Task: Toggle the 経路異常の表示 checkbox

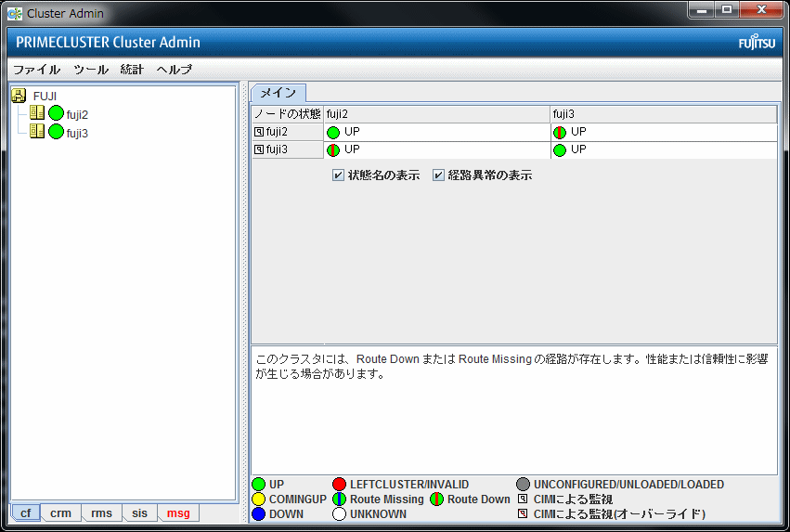Action: (438, 175)
